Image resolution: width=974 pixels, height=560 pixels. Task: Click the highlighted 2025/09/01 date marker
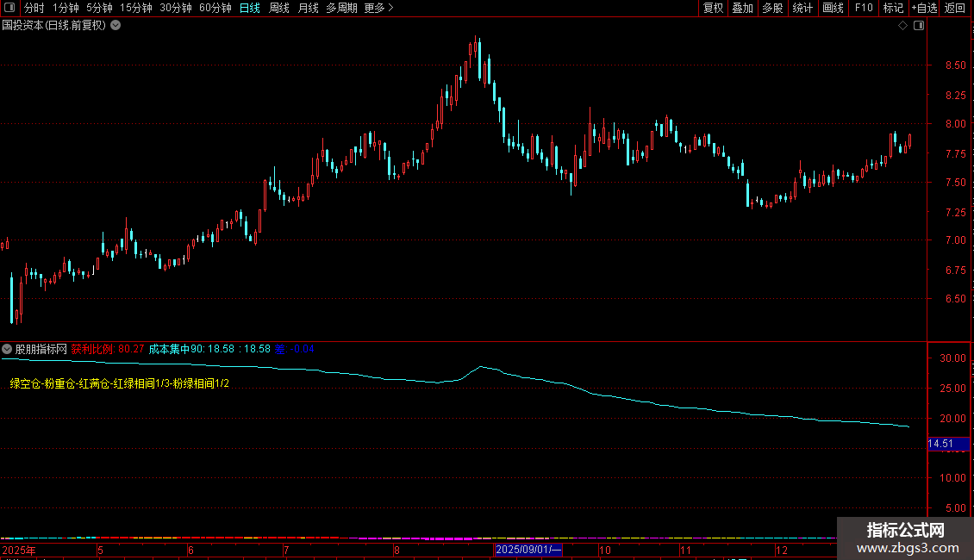click(x=528, y=550)
